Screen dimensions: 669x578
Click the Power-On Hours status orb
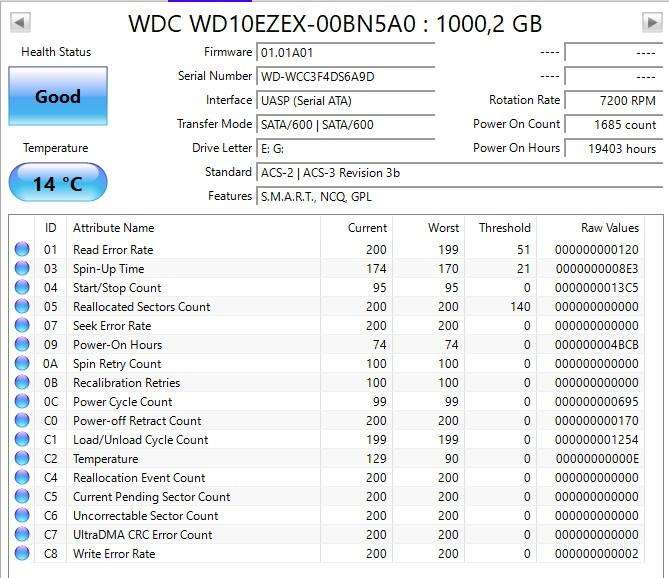tap(22, 344)
